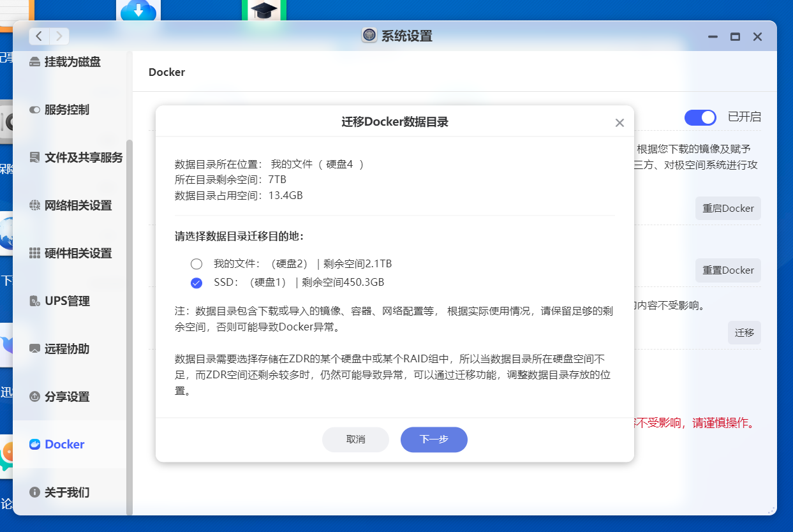Click the 硬件相关设置 grid icon

(35, 253)
